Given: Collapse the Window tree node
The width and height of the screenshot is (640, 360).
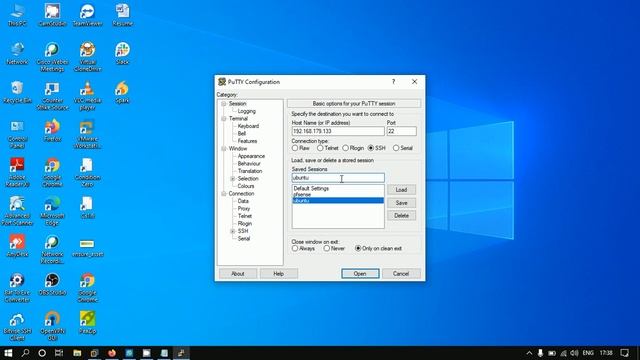Looking at the screenshot, I should (224, 149).
